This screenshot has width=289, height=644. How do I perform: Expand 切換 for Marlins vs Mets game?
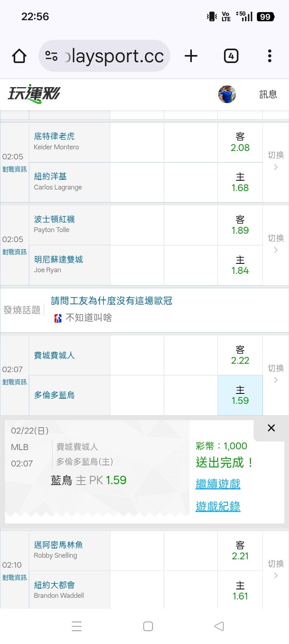tap(276, 569)
